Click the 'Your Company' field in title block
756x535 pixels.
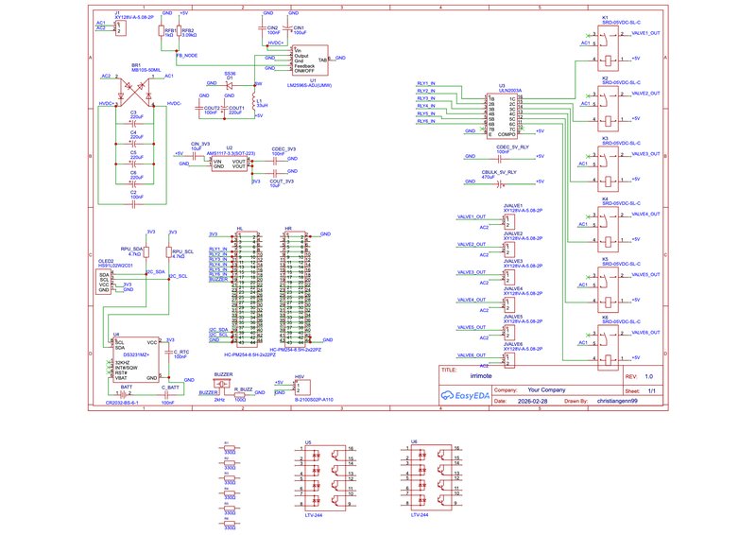point(546,389)
